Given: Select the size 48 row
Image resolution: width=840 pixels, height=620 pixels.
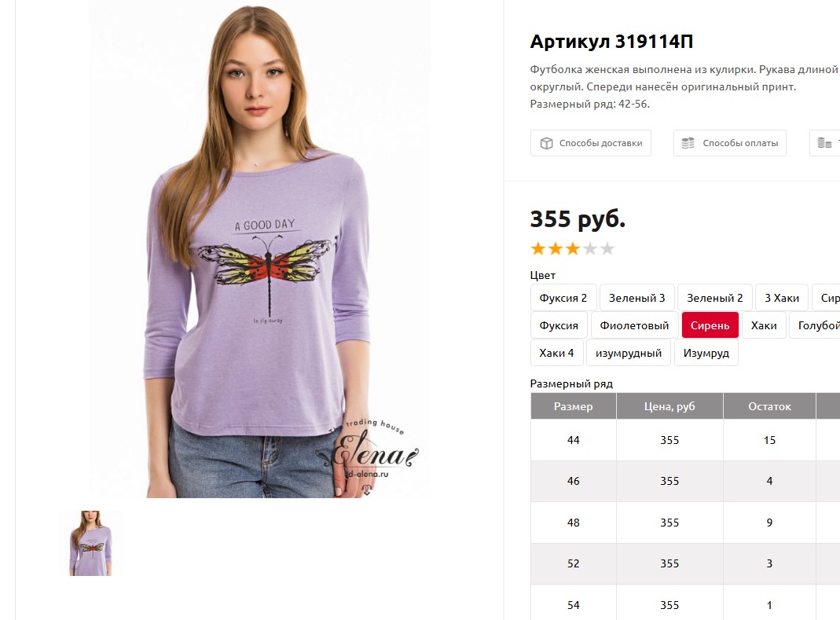Looking at the screenshot, I should click(685, 523).
